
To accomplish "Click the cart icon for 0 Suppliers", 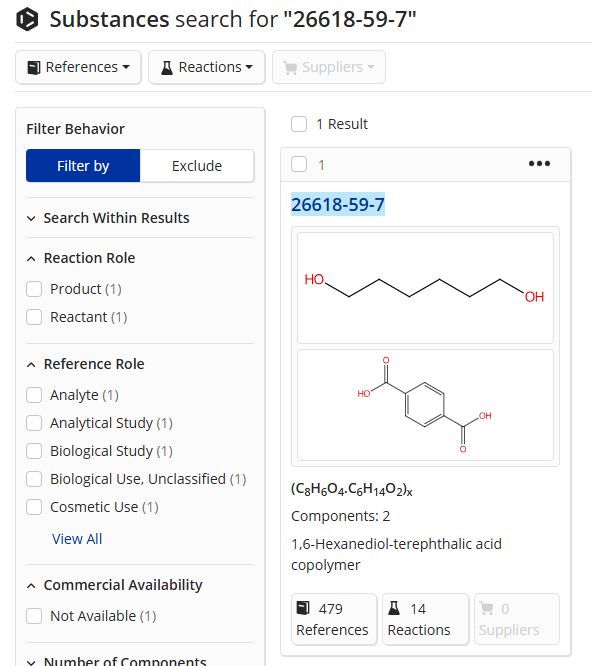I will pyautogui.click(x=486, y=608).
